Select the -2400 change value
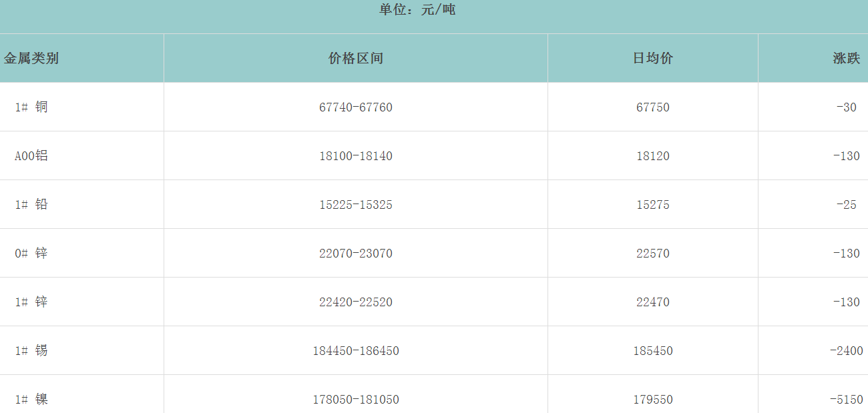 click(846, 351)
